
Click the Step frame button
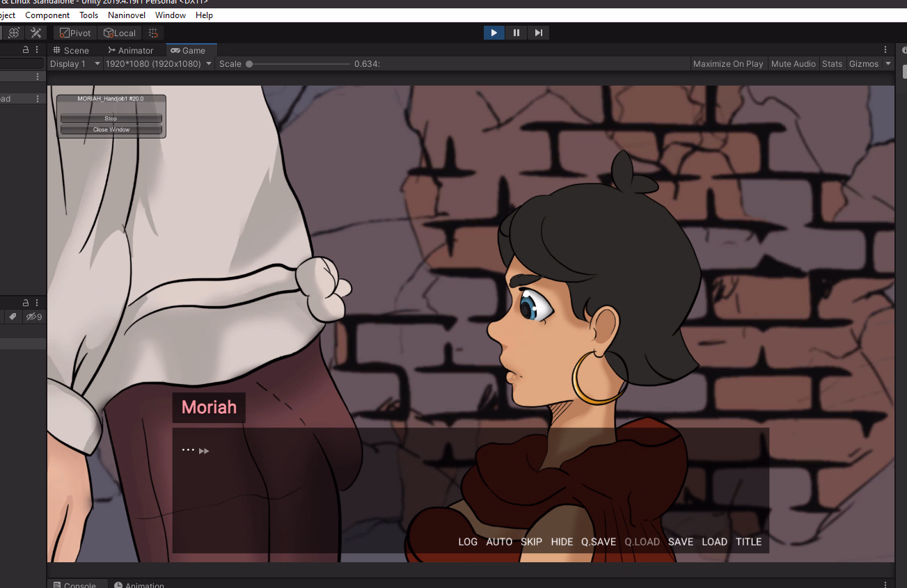tap(538, 33)
